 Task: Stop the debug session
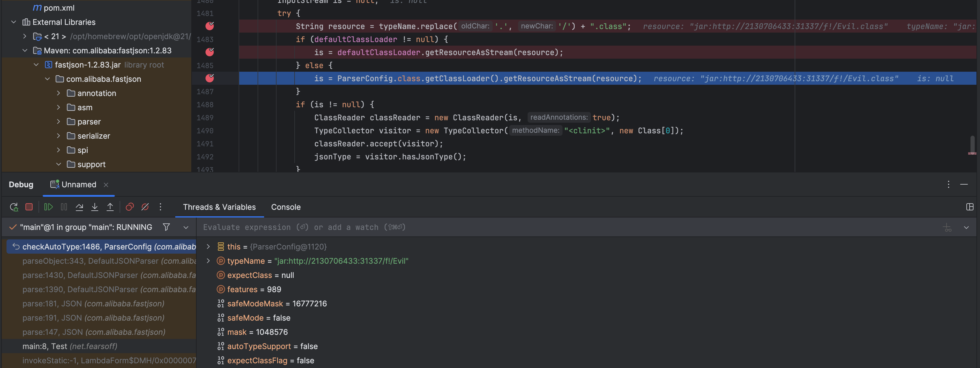[29, 207]
